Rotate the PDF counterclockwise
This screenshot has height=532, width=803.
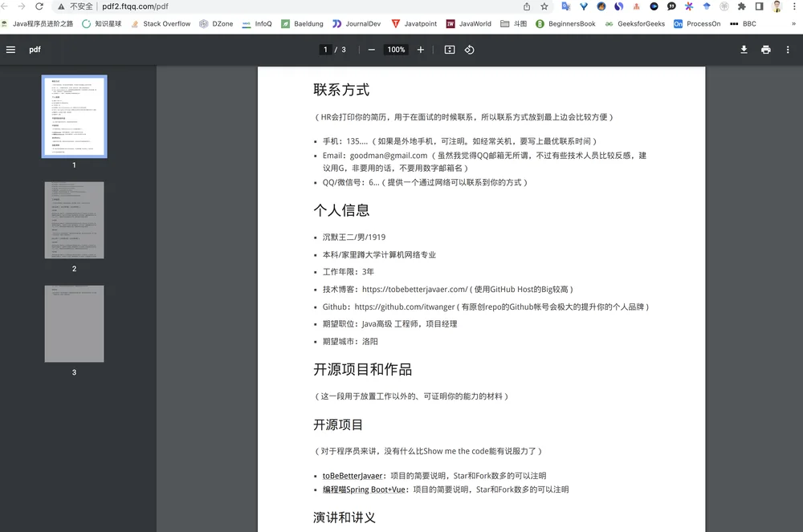tap(469, 50)
